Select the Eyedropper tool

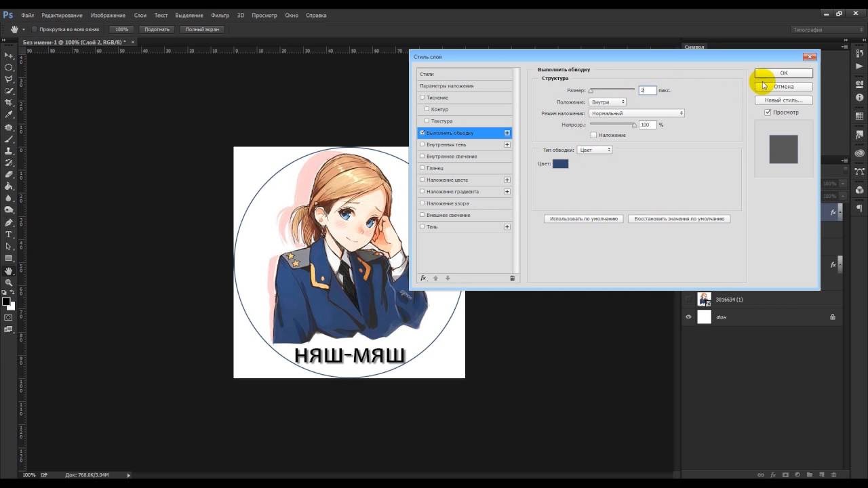click(x=9, y=115)
